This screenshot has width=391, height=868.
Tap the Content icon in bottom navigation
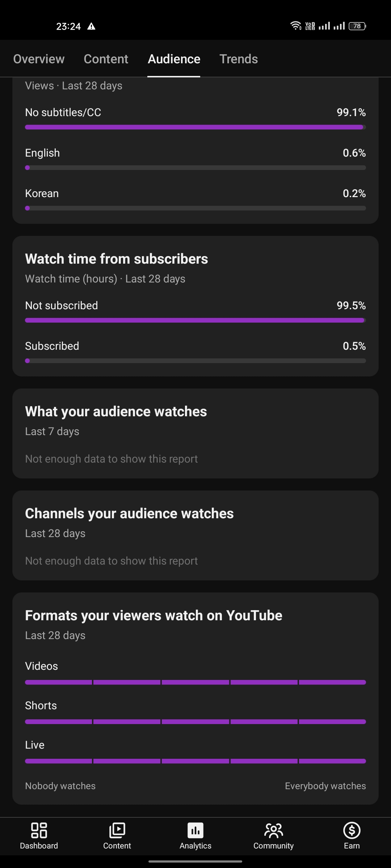coord(117,830)
